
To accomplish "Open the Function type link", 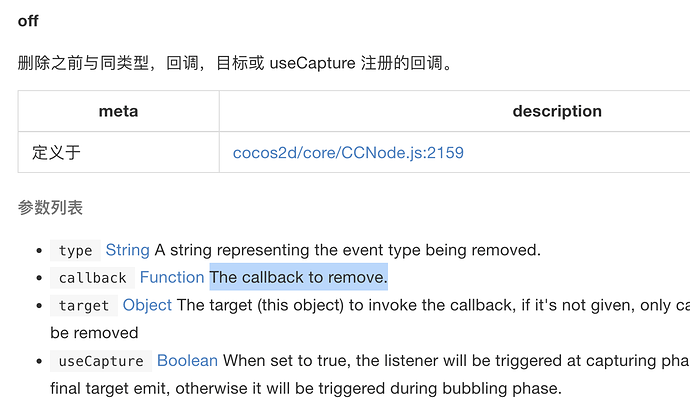I will click(172, 277).
